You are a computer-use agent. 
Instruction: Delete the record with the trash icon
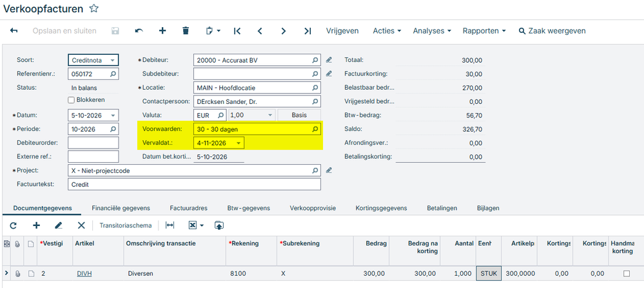186,31
